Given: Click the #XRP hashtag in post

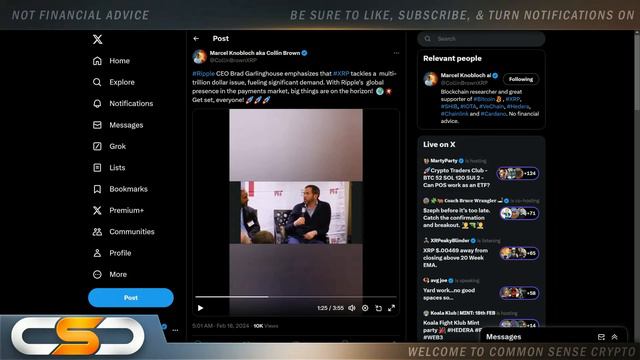Looking at the screenshot, I should point(341,73).
